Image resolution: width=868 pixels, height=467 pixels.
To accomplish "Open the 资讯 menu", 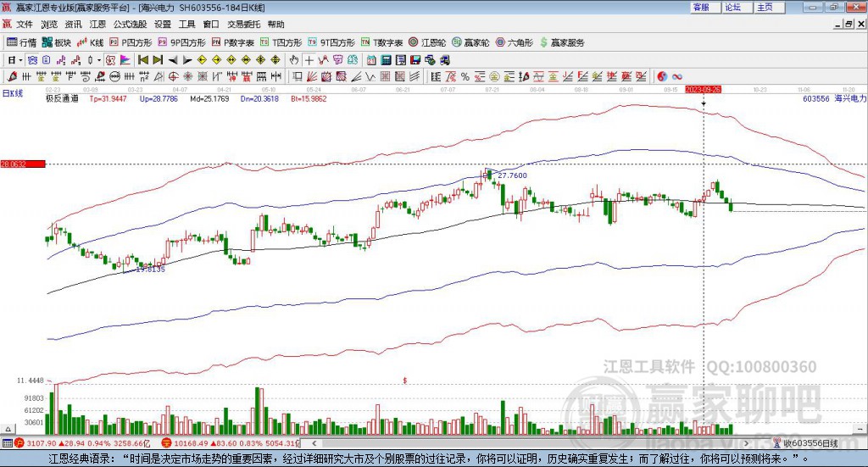I will pos(73,25).
